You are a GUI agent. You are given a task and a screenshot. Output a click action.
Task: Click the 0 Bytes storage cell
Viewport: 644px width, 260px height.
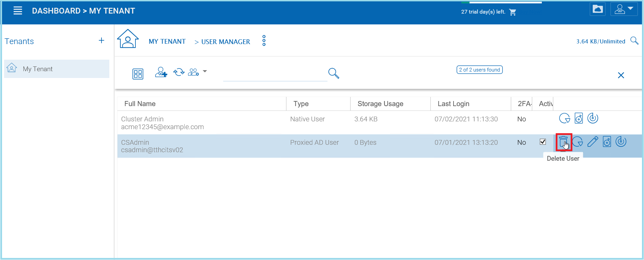365,142
